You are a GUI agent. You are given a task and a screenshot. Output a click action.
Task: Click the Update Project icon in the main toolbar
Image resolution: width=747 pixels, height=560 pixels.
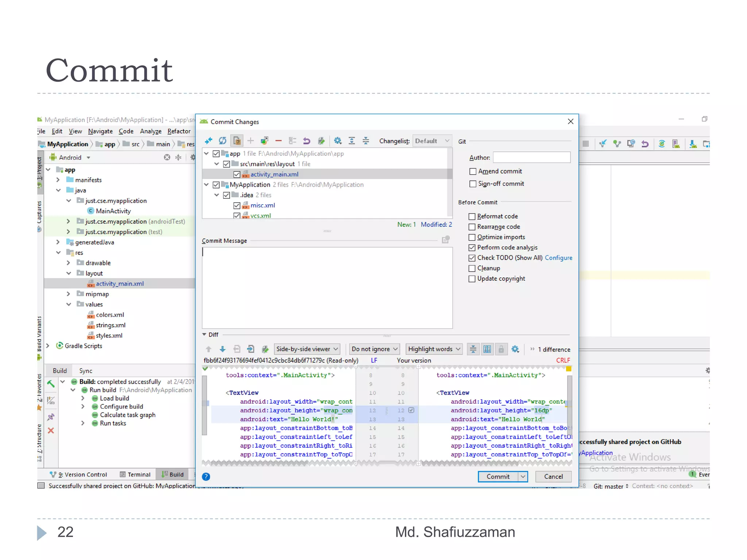pos(603,144)
